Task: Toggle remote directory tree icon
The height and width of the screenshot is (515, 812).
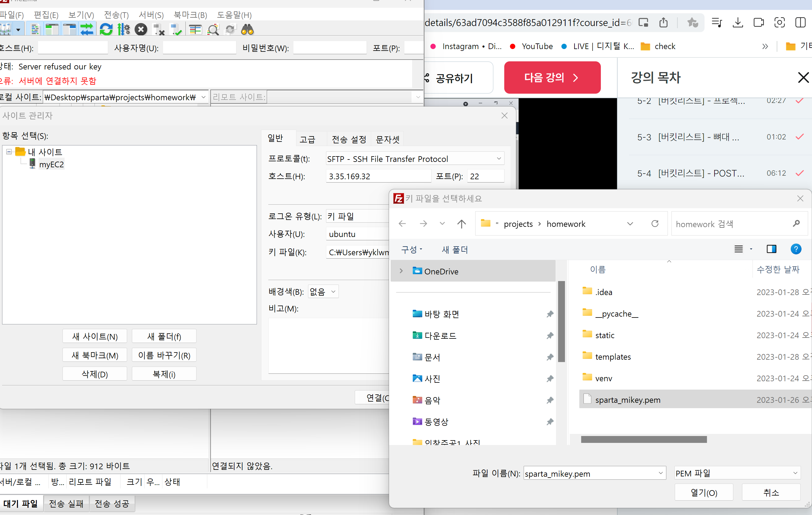Action: point(69,30)
